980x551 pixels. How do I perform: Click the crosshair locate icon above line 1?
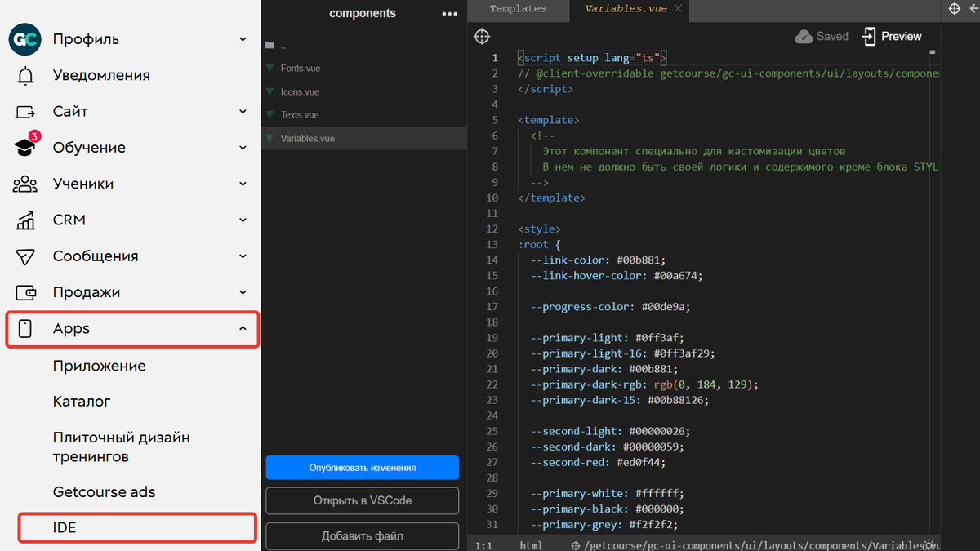(482, 37)
